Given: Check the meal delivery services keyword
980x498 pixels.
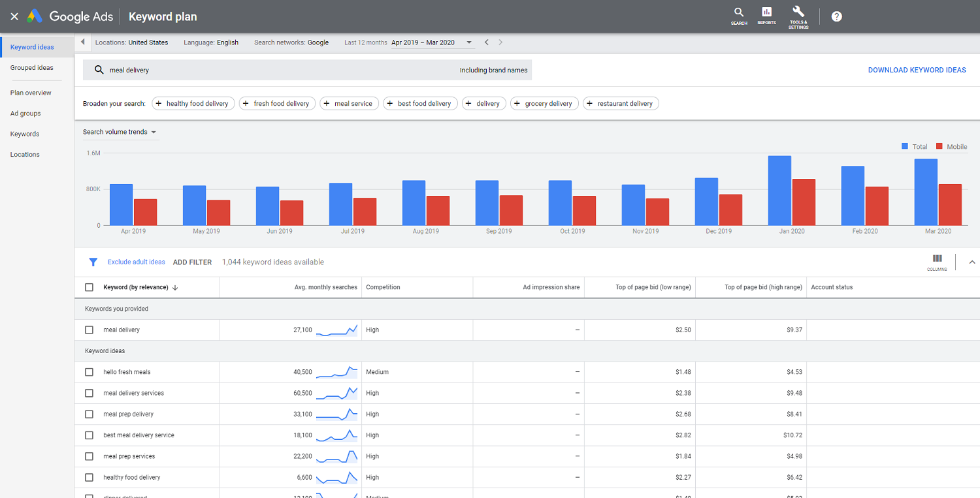Looking at the screenshot, I should pos(89,393).
